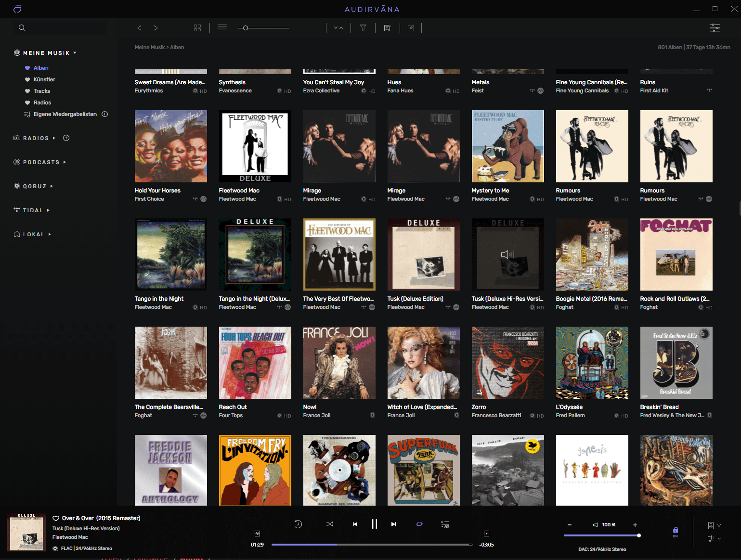Decrease volume with minus button
Viewport: 741px width, 560px height.
pyautogui.click(x=570, y=525)
